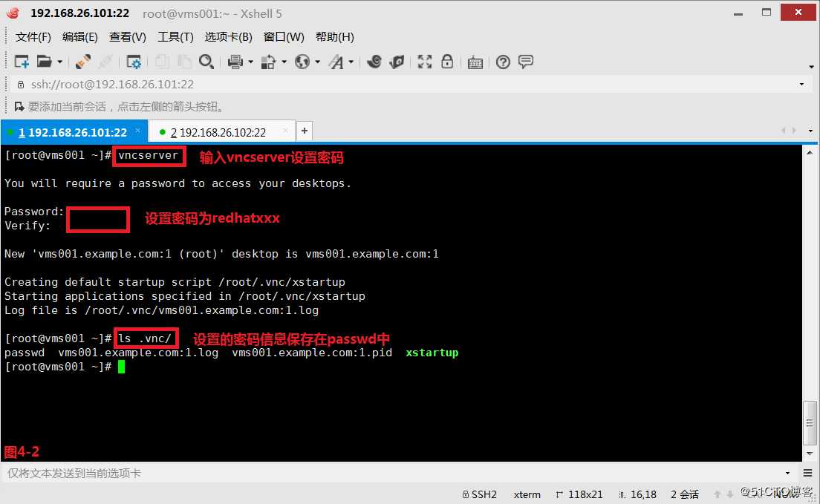The height and width of the screenshot is (504, 820).
Task: Open the 工具(T) menu
Action: (175, 36)
